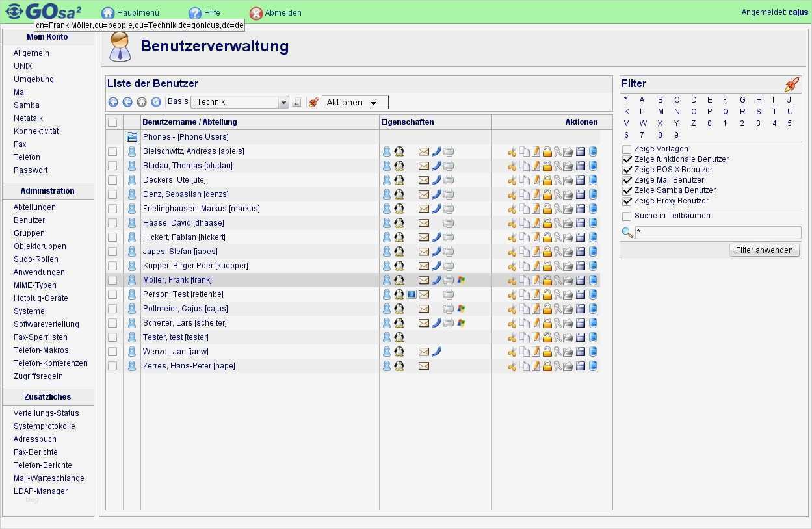Open Gruppen in Administration sidebar
812x529 pixels.
[x=29, y=233]
